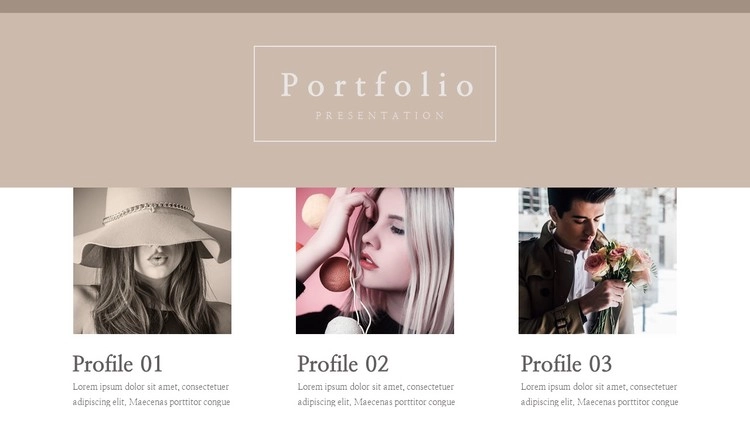Select the Profile 02 heading
This screenshot has width=750, height=422.
(x=343, y=364)
